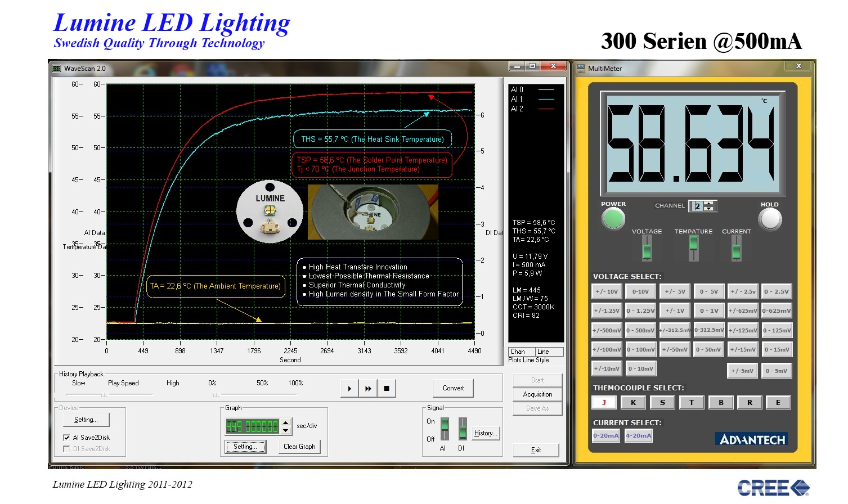The image size is (848, 504).
Task: Select the +/- 10V voltage range
Action: (607, 291)
